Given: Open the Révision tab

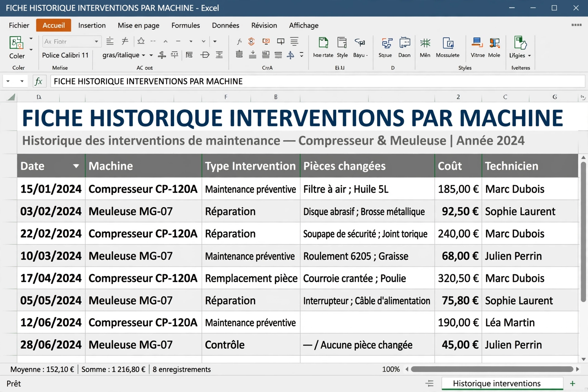Looking at the screenshot, I should point(264,25).
